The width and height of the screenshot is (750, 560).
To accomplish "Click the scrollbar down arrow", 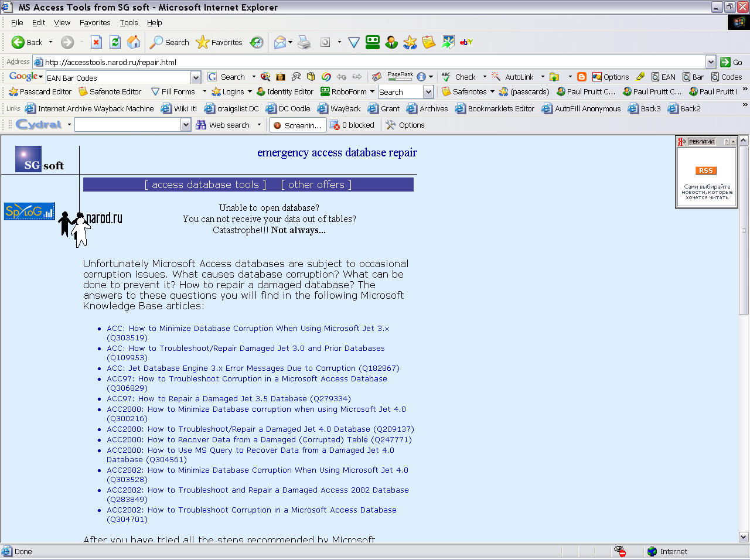I will pyautogui.click(x=744, y=537).
